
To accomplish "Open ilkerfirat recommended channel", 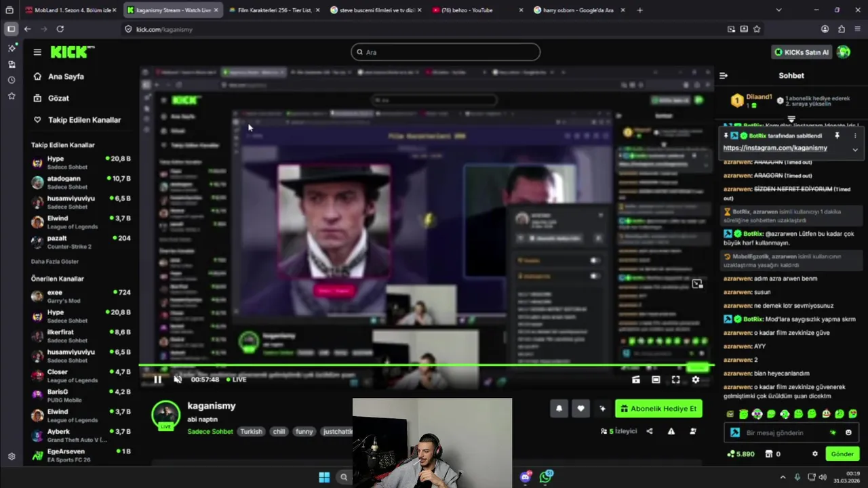I will tap(81, 336).
